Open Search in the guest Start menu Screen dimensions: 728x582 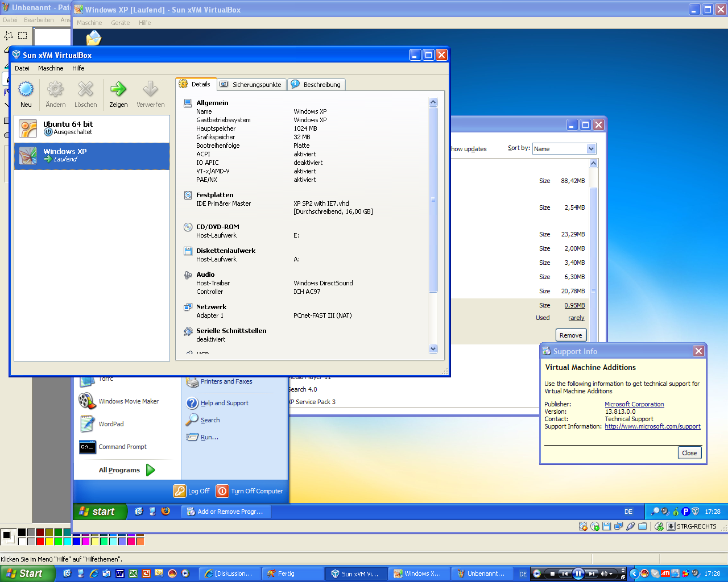(203, 420)
